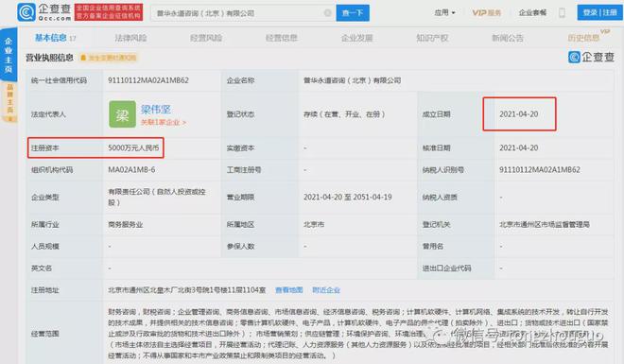The width and height of the screenshot is (624, 364).
Task: Select the 所属地区 value 北京市
Action: pyautogui.click(x=314, y=224)
